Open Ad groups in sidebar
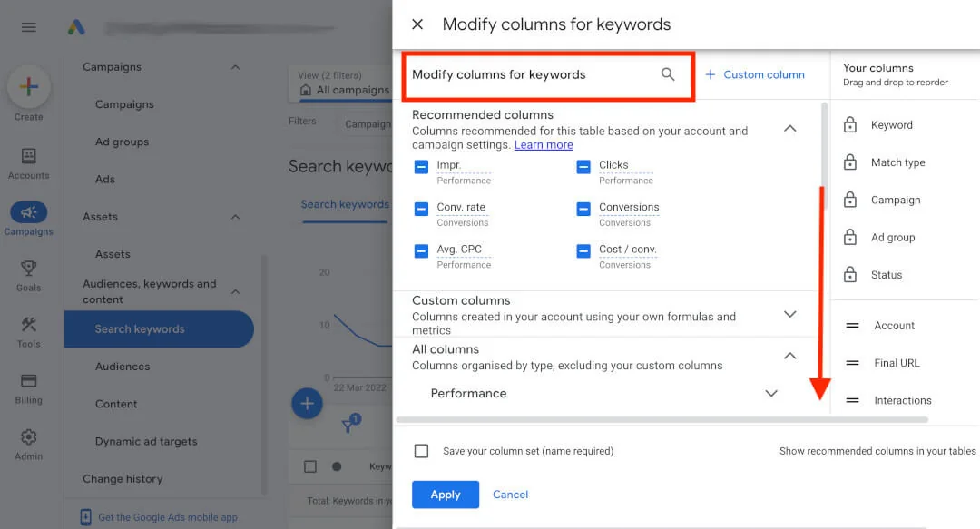This screenshot has width=980, height=529. (122, 142)
